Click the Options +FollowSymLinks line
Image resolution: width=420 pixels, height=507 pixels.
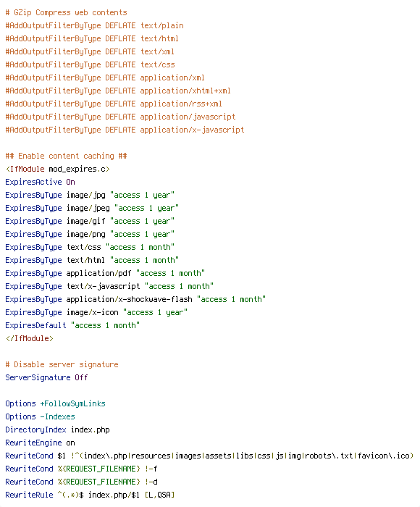click(55, 404)
